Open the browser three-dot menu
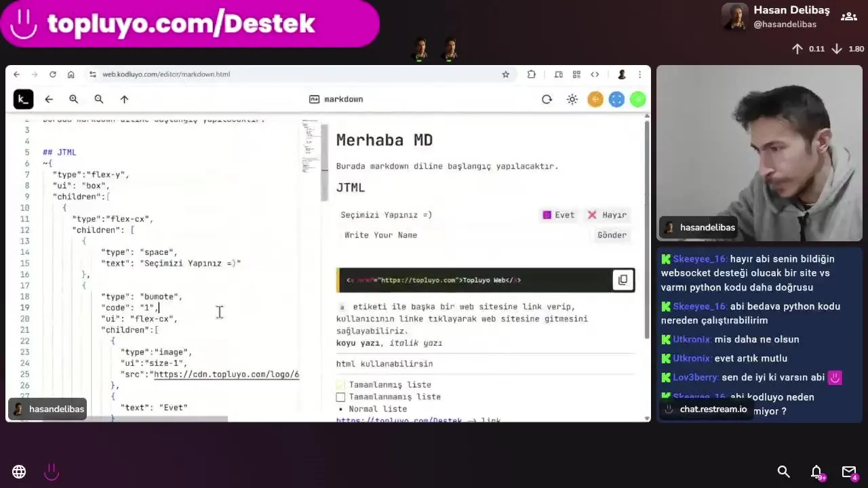The width and height of the screenshot is (868, 488). coord(639,75)
